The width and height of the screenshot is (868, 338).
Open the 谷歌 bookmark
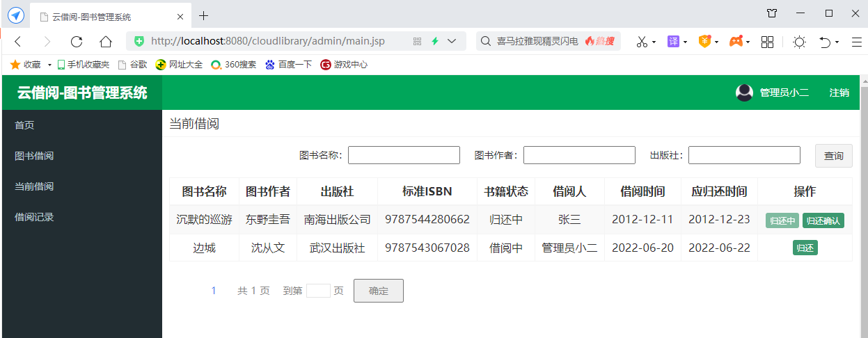click(x=132, y=65)
